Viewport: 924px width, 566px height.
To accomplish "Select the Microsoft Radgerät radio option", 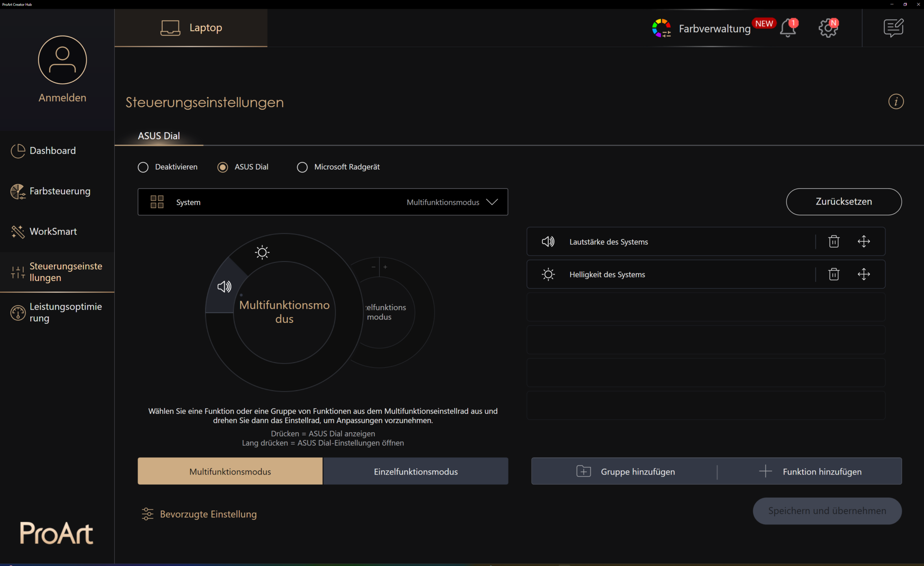I will [x=302, y=167].
